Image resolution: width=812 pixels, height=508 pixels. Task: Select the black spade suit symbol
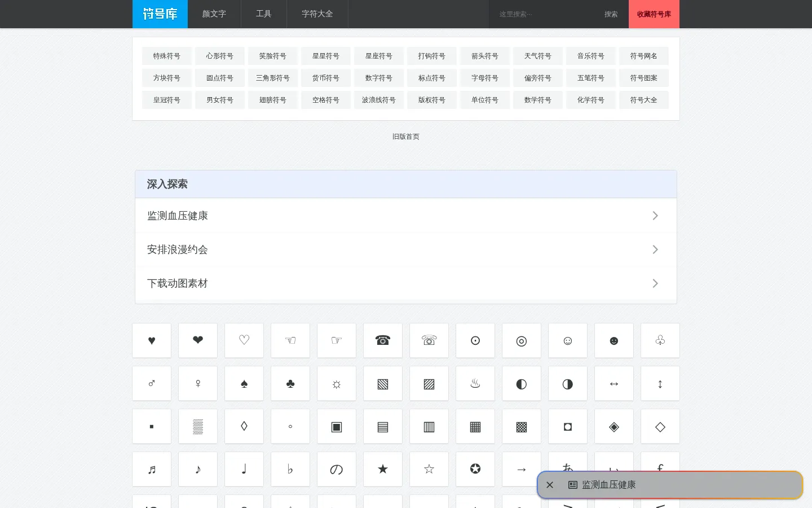[x=244, y=383]
